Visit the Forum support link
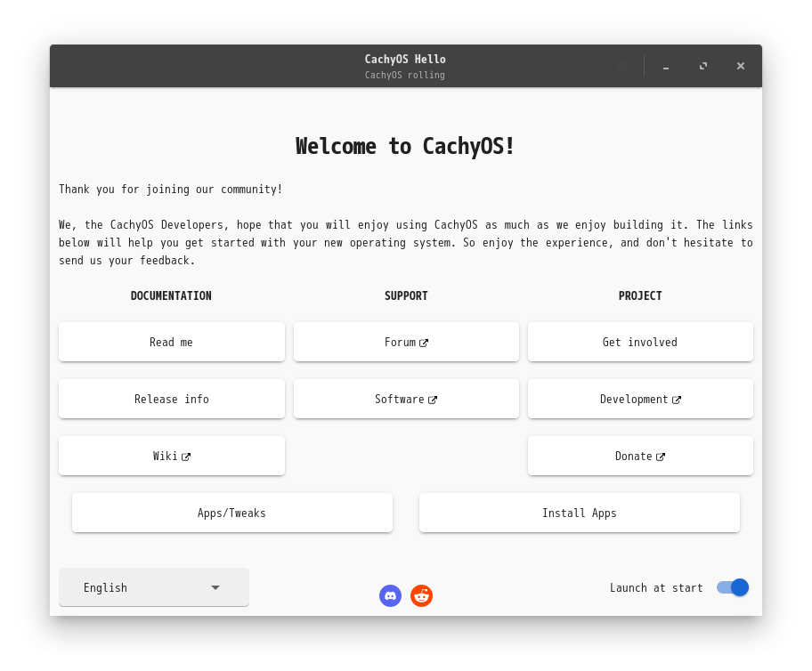Image resolution: width=812 pixels, height=671 pixels. [x=406, y=342]
